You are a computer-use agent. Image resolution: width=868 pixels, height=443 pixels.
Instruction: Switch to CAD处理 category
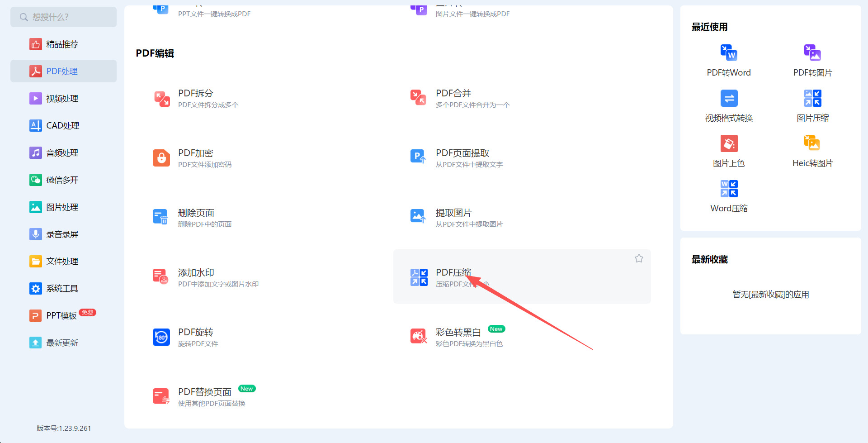point(63,126)
